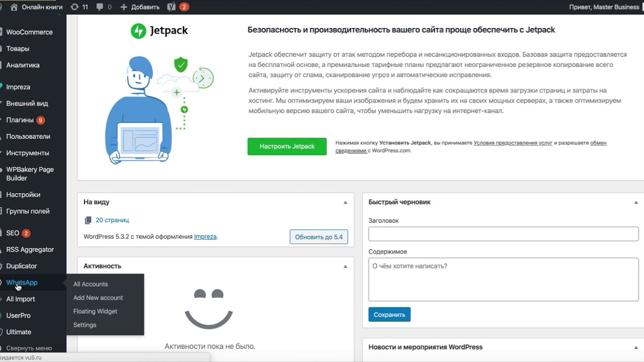Open the Условия предоставления услуг link
The height and width of the screenshot is (362, 644).
tap(513, 143)
